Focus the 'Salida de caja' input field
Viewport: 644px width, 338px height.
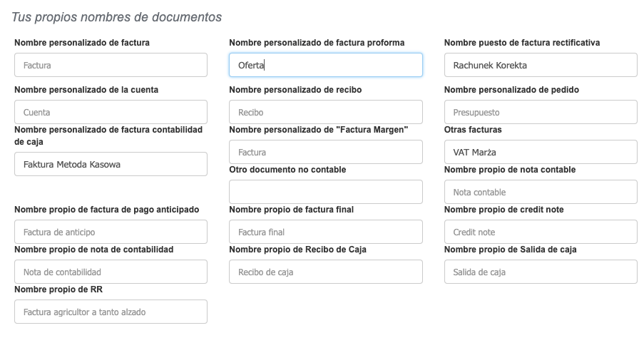coord(540,272)
